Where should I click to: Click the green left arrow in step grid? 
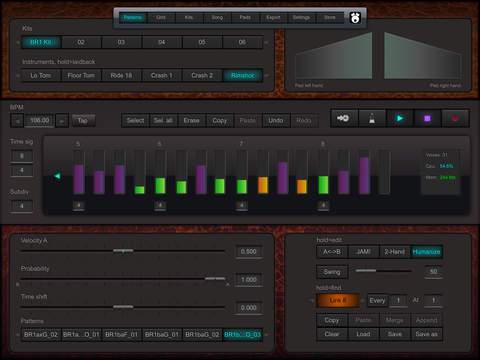pos(57,176)
